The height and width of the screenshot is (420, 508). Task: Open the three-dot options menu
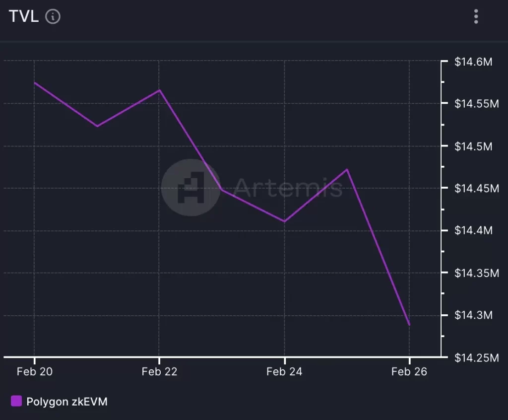point(476,16)
